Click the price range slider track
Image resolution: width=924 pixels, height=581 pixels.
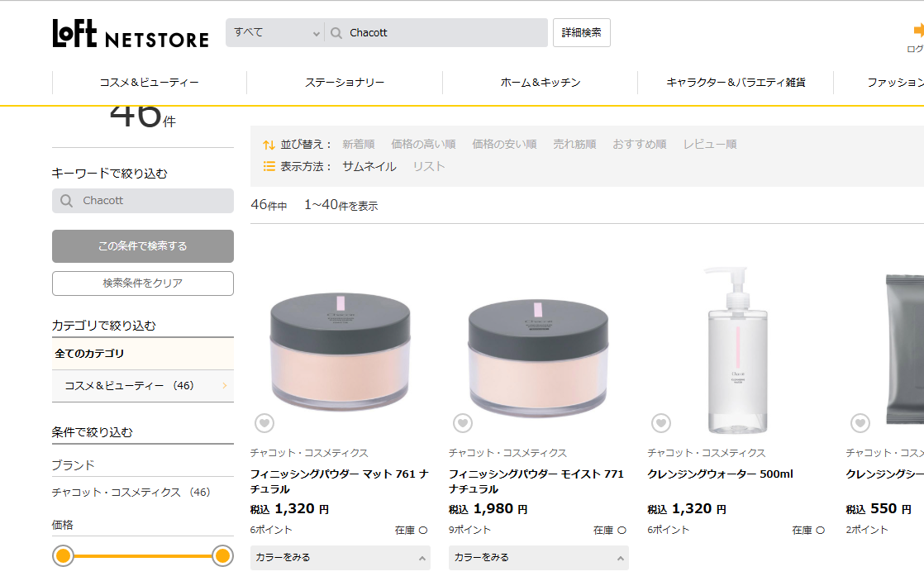[143, 555]
